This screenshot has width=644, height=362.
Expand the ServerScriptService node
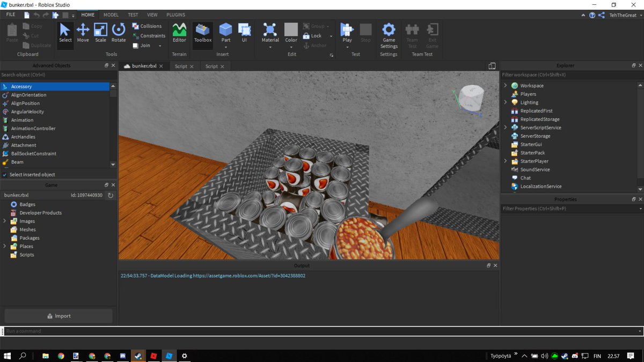point(506,128)
